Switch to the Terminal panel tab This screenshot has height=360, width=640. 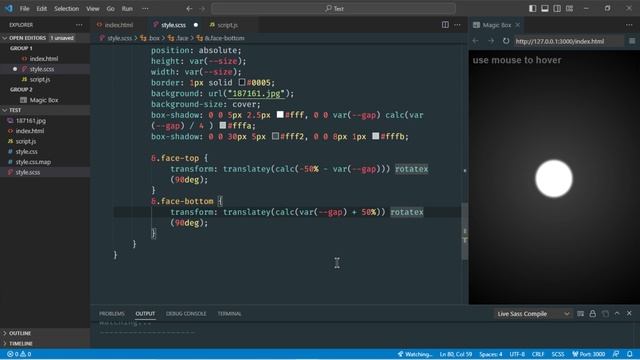(229, 313)
